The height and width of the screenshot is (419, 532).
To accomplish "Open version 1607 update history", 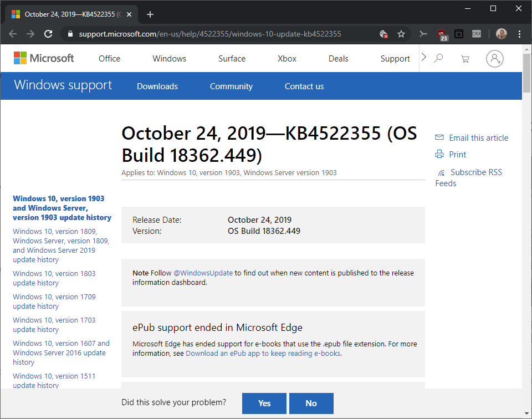I will click(x=61, y=352).
